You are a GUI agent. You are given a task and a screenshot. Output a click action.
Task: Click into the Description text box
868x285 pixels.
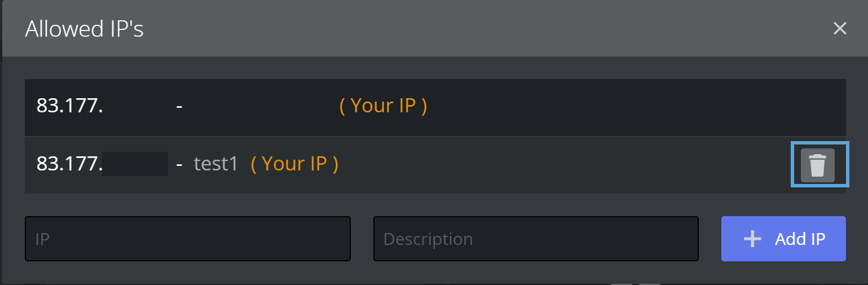535,239
